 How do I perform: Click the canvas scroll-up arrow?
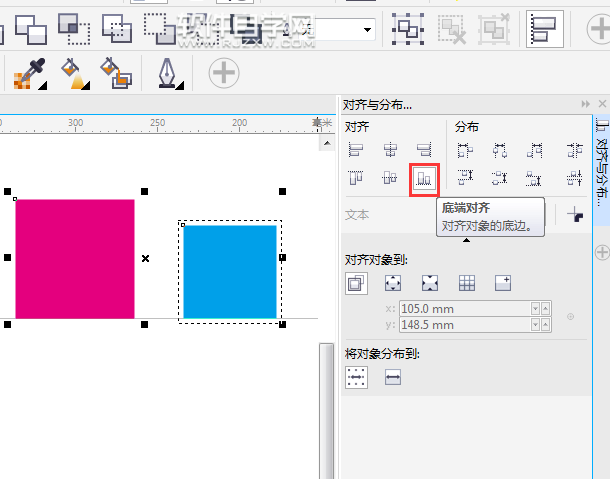tap(327, 144)
